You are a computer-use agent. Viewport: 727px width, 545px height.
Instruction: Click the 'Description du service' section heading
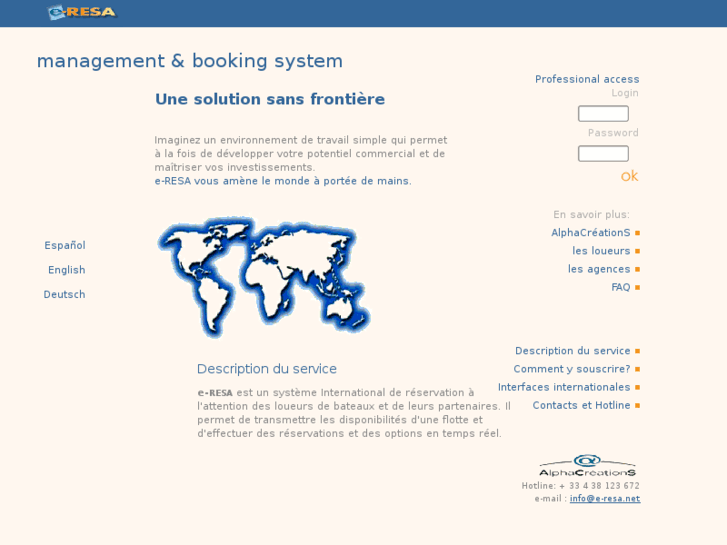(267, 369)
